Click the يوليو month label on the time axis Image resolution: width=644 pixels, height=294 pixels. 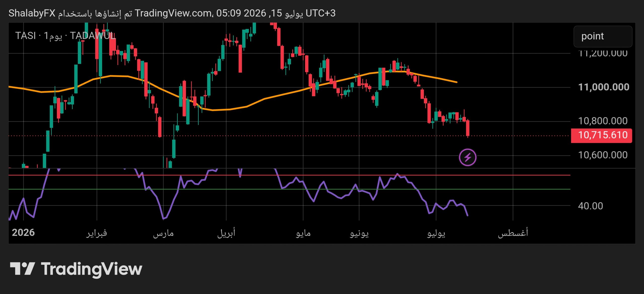pyautogui.click(x=436, y=233)
